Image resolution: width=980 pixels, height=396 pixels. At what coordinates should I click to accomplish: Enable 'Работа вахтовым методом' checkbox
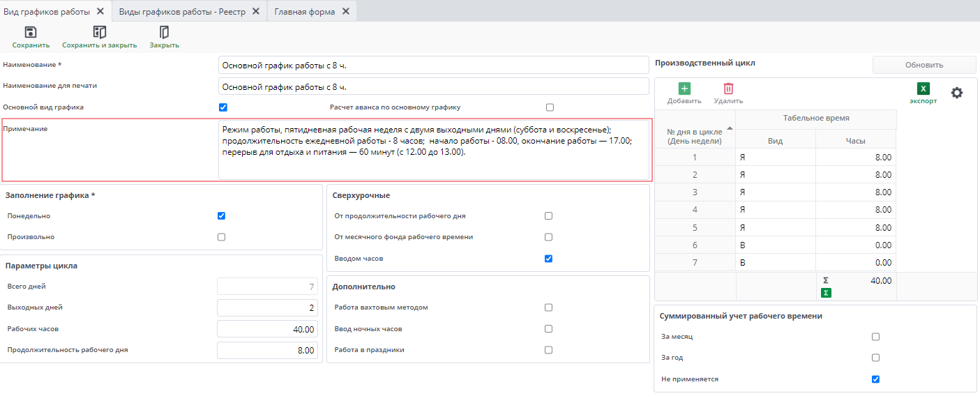[x=548, y=307]
